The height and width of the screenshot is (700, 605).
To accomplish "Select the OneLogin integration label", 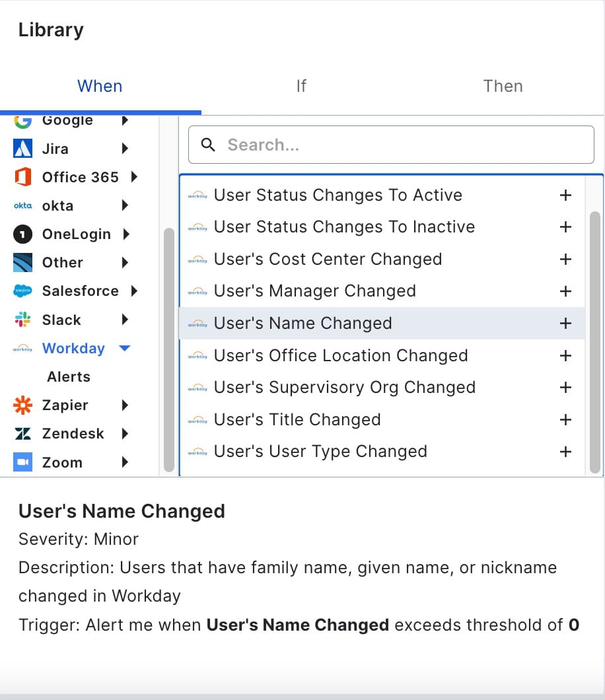I will pyautogui.click(x=77, y=234).
